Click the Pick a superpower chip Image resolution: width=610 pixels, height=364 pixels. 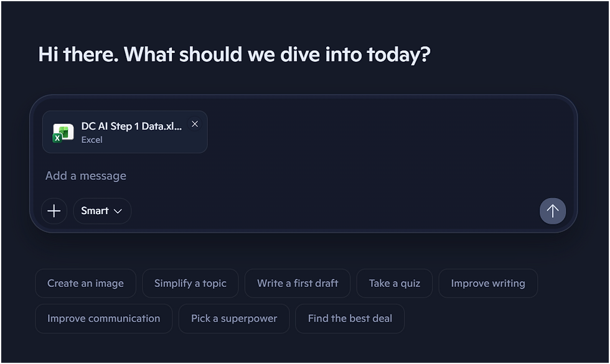(x=233, y=319)
